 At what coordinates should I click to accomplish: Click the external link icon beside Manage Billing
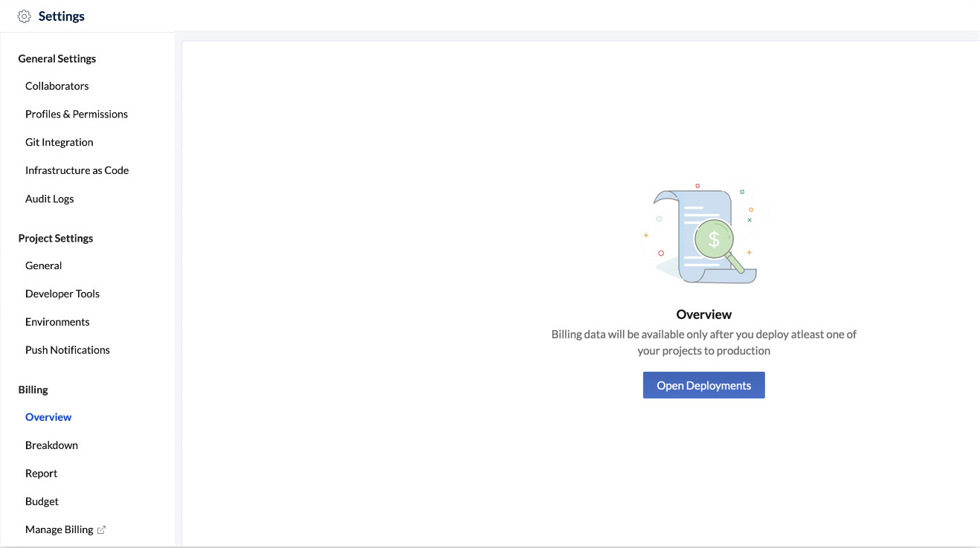pyautogui.click(x=102, y=530)
